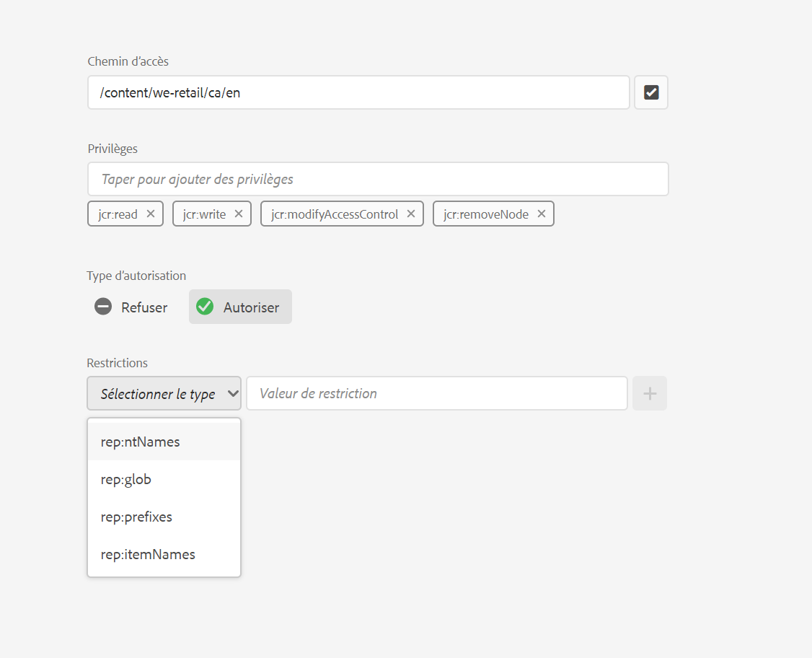This screenshot has height=658, width=812.
Task: Select the Autoriser permission type
Action: click(x=241, y=307)
